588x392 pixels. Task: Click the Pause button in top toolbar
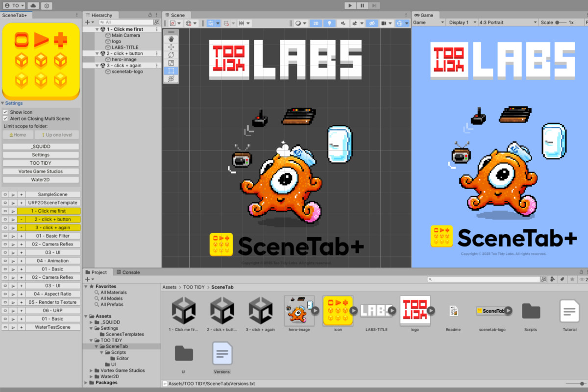[x=362, y=5]
